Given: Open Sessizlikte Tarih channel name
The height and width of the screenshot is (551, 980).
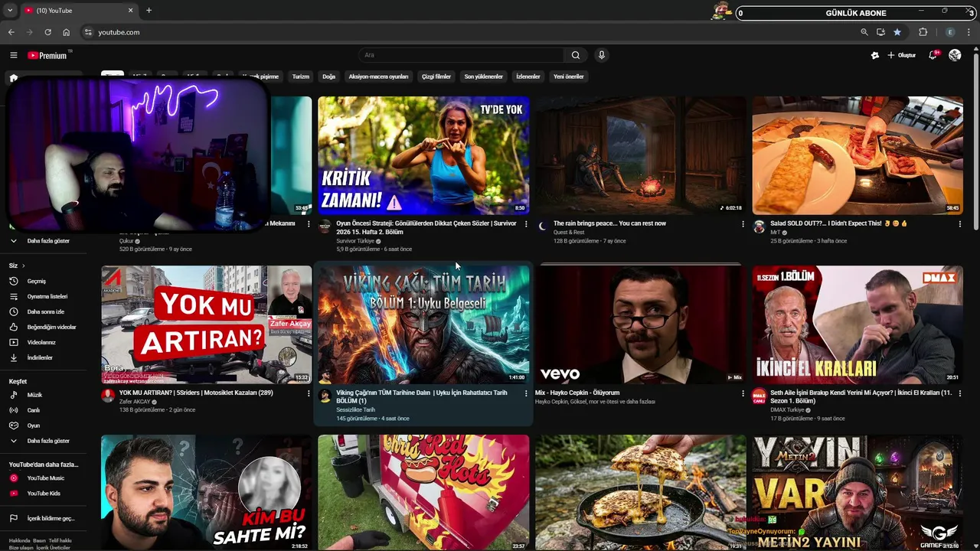Looking at the screenshot, I should pos(355,409).
